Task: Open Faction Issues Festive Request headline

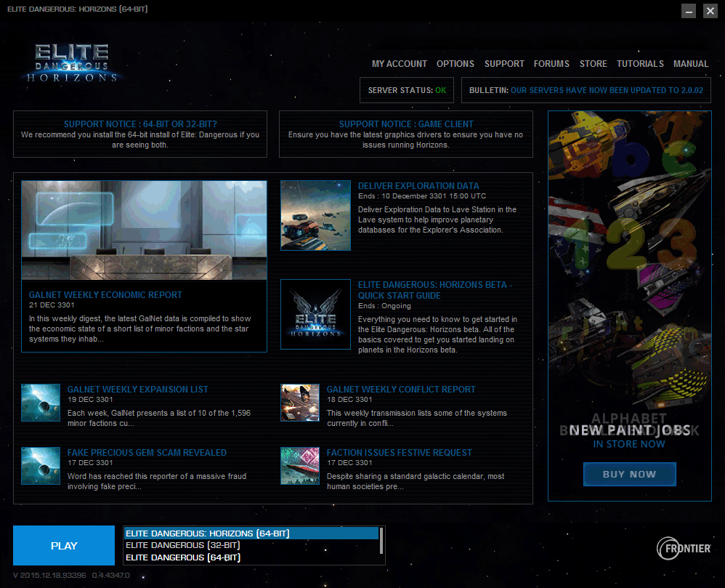Action: [400, 453]
